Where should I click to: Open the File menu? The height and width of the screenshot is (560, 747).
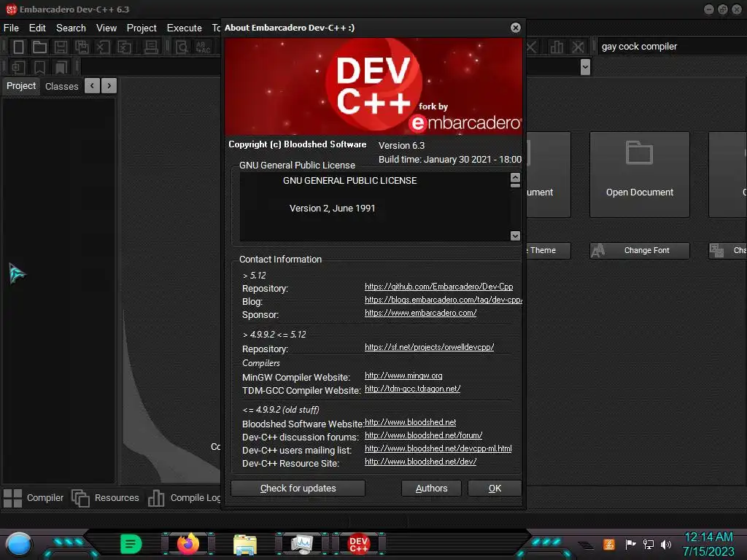[x=11, y=28]
